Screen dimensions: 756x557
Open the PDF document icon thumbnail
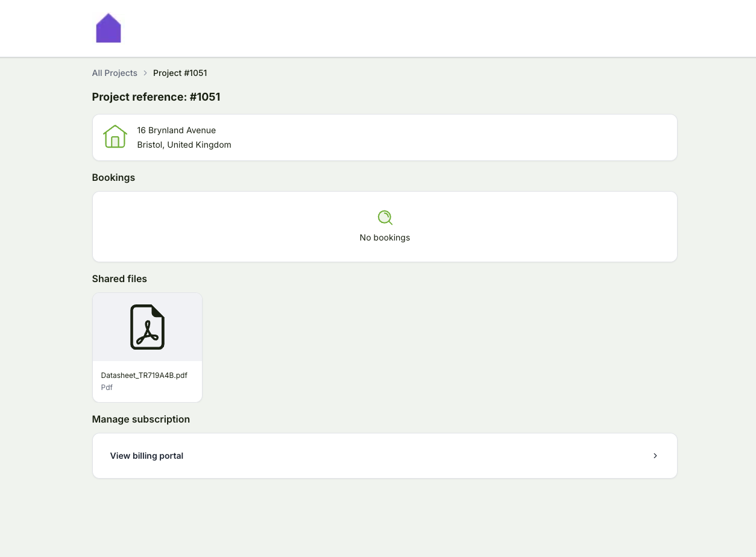[147, 327]
